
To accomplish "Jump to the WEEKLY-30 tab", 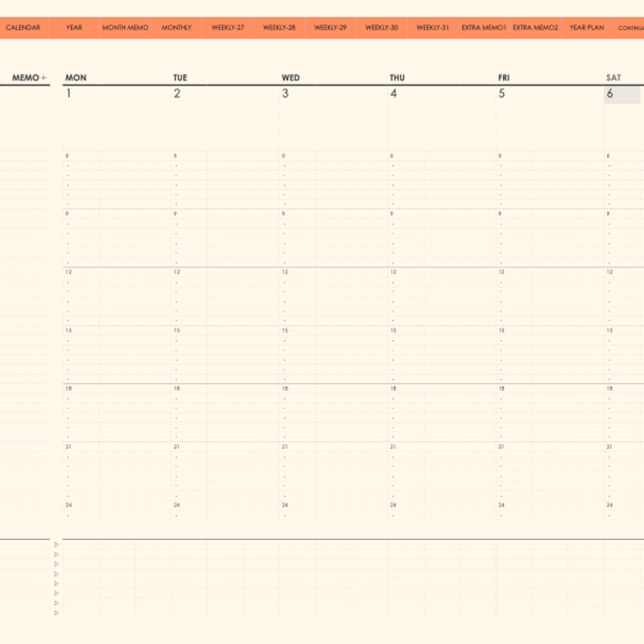I will pyautogui.click(x=381, y=27).
